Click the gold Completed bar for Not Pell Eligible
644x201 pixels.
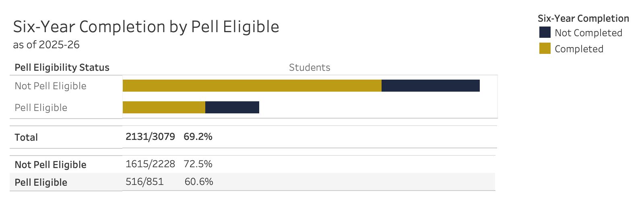coord(252,86)
